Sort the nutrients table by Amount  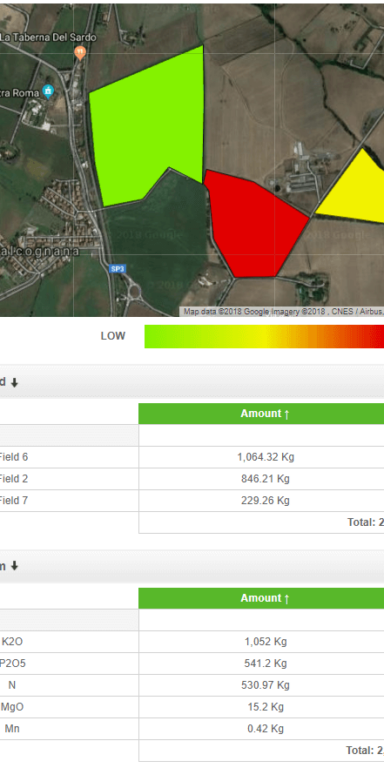click(265, 598)
